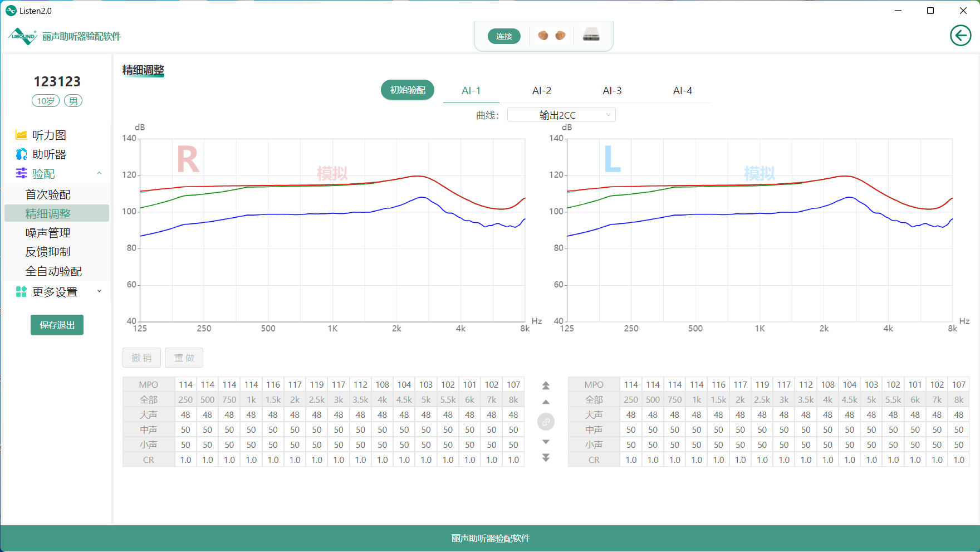Select the left ear MPO row header
The height and width of the screenshot is (552, 980).
point(594,385)
